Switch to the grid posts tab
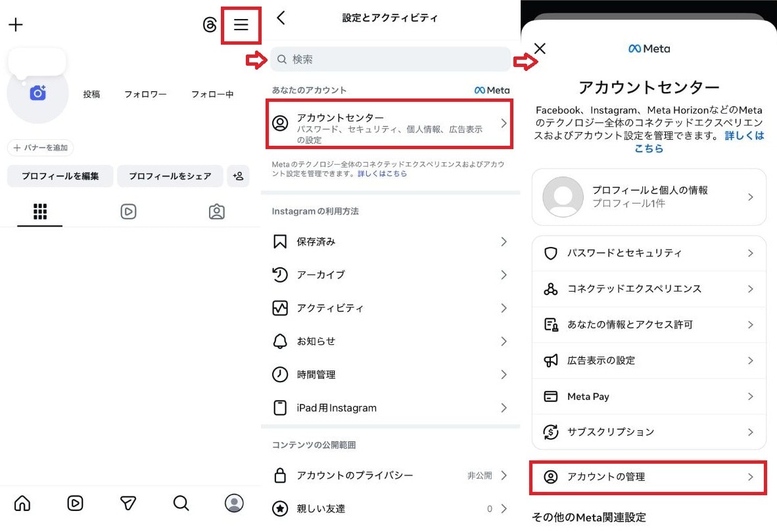Image resolution: width=777 pixels, height=532 pixels. point(40,211)
